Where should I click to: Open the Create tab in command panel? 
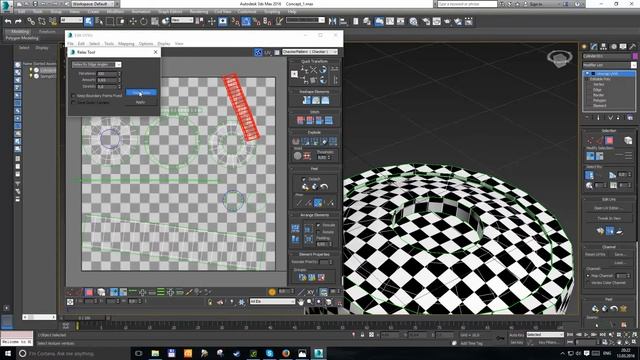pyautogui.click(x=584, y=47)
